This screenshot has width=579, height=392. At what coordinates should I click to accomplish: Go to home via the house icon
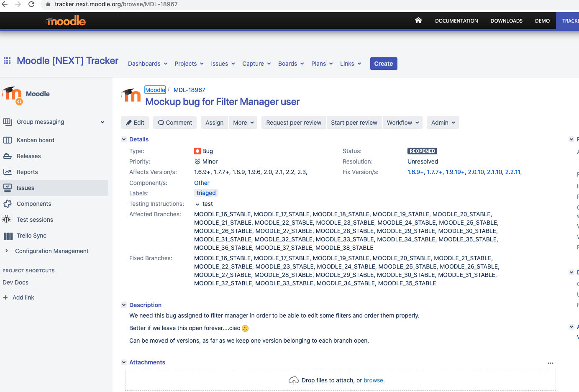pyautogui.click(x=418, y=20)
